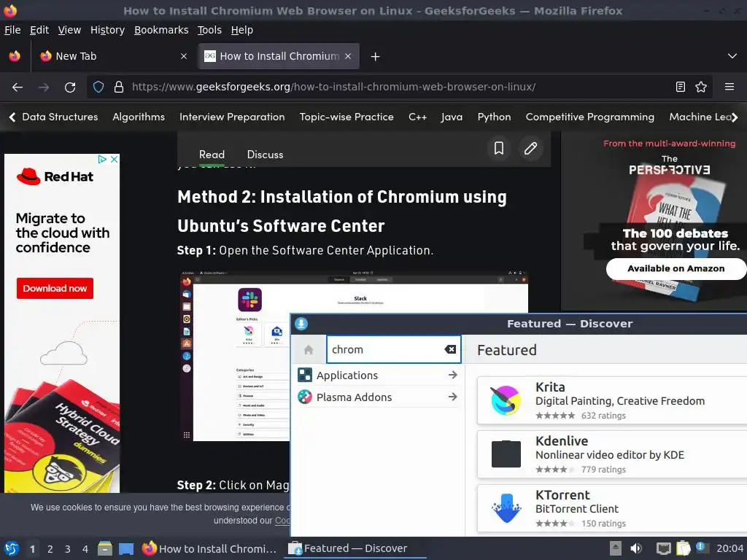Click the URL address field
The height and width of the screenshot is (560, 747).
[398, 87]
